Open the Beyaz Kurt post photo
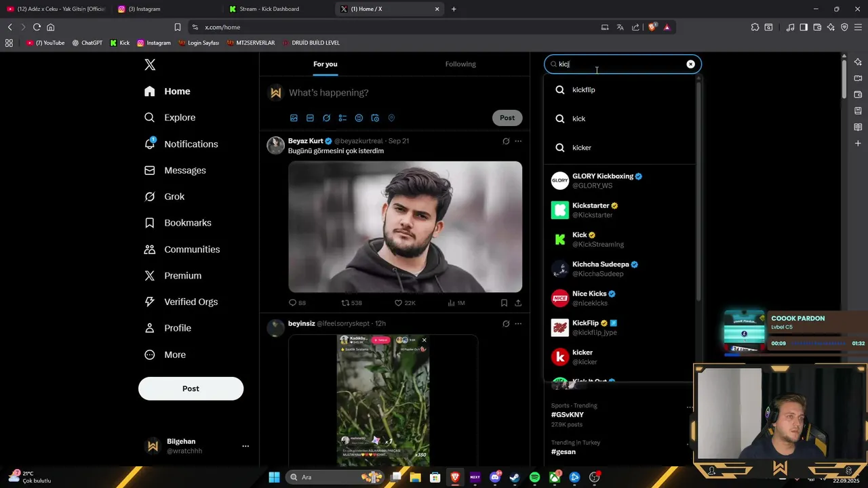 pyautogui.click(x=406, y=226)
